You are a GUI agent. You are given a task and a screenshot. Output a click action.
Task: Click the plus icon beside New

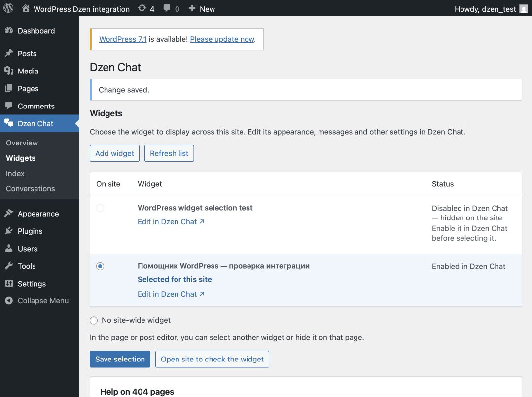192,8
